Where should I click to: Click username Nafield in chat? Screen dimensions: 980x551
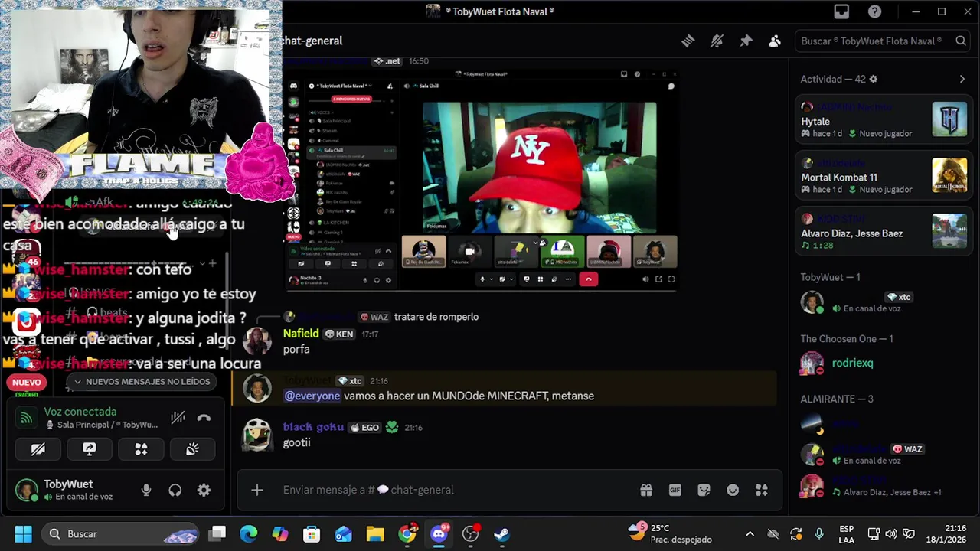301,334
